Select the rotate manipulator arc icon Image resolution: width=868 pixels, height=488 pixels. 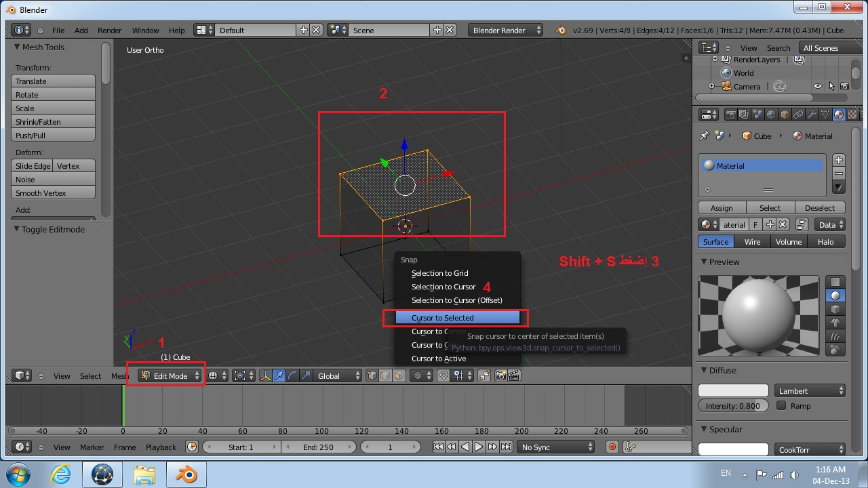(292, 375)
